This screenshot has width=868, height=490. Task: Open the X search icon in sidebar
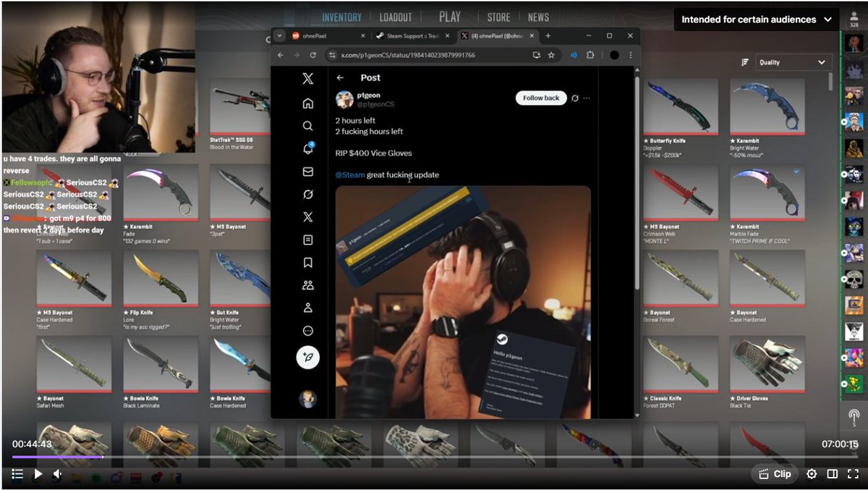307,126
